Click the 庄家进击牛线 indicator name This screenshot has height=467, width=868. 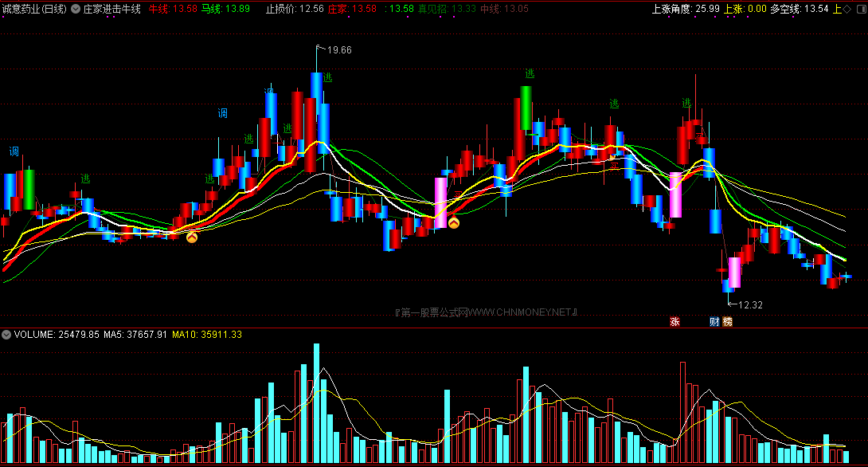[111, 9]
